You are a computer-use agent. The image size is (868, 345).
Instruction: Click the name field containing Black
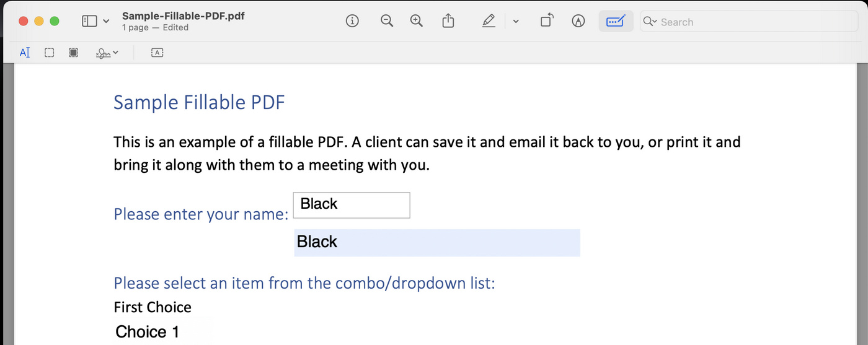click(352, 205)
